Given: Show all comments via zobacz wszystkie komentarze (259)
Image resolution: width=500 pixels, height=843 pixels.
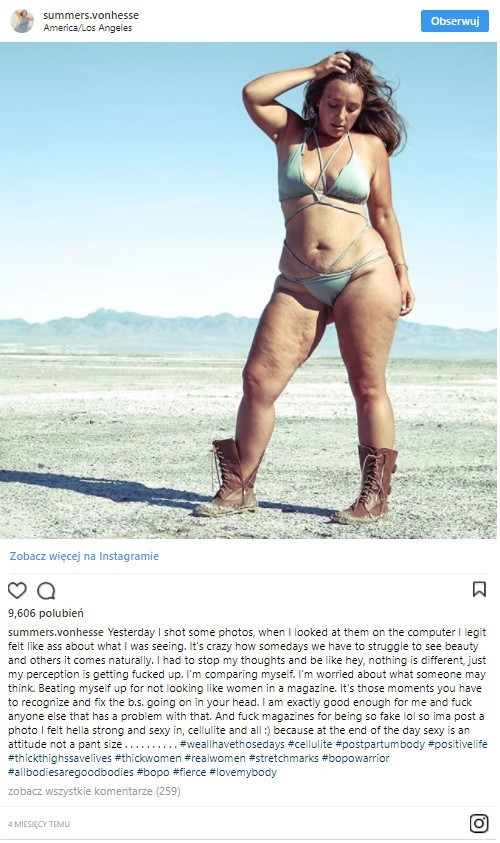Looking at the screenshot, I should tap(94, 791).
